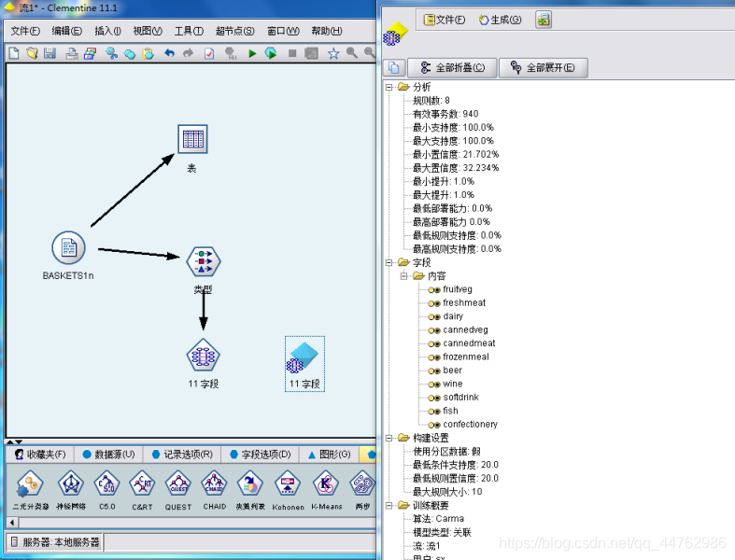Open the 插入 menu
This screenshot has height=560, width=735.
pos(107,31)
